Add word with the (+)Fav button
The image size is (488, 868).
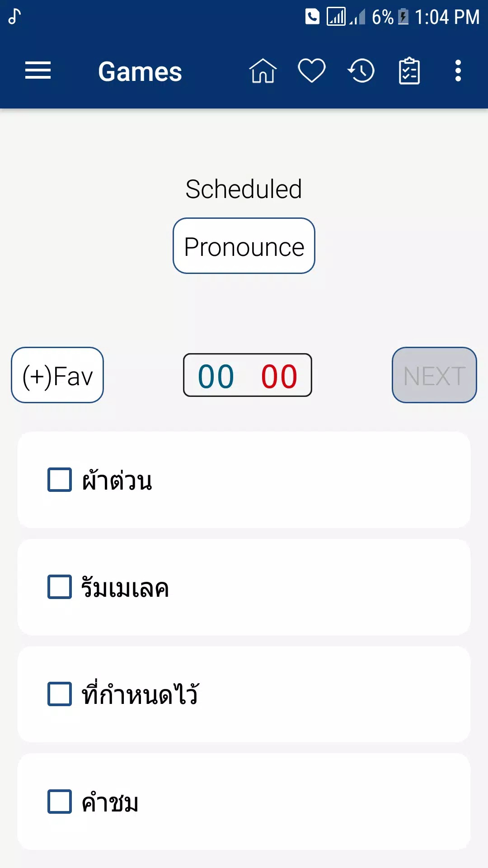(x=57, y=375)
